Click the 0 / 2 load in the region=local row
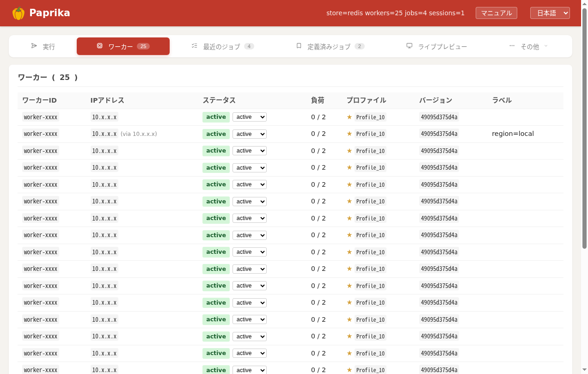 pos(318,134)
